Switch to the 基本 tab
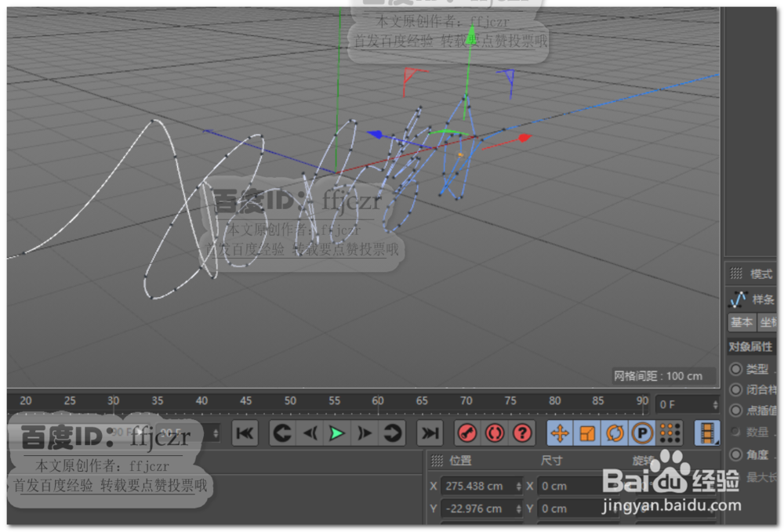 pos(742,322)
